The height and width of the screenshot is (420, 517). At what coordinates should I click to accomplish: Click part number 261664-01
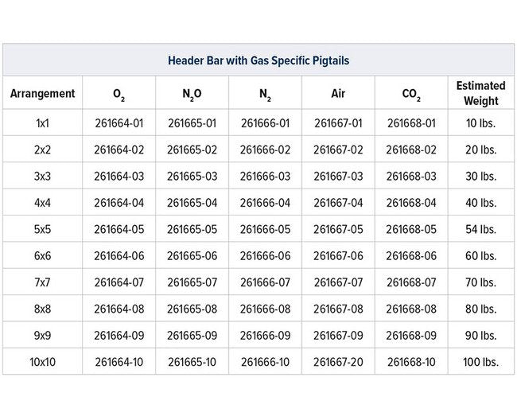tap(119, 123)
